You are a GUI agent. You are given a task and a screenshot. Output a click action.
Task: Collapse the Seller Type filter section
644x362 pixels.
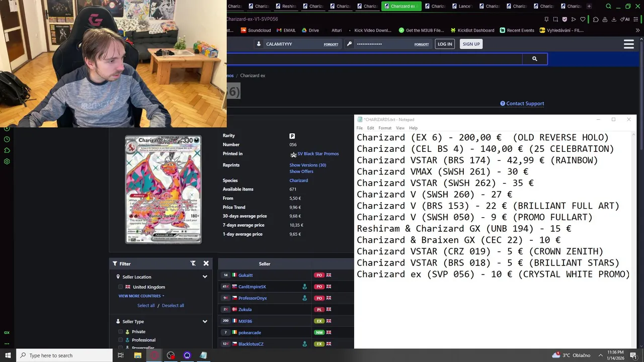click(205, 321)
